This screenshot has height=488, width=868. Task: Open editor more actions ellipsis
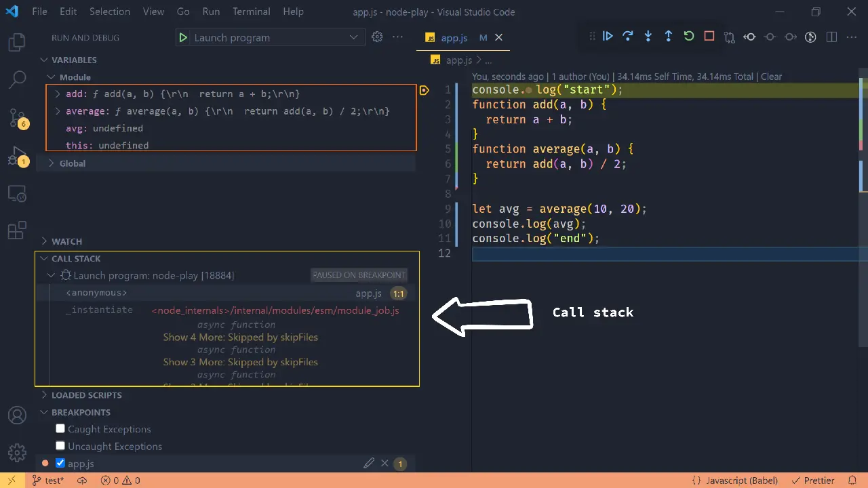pos(852,37)
